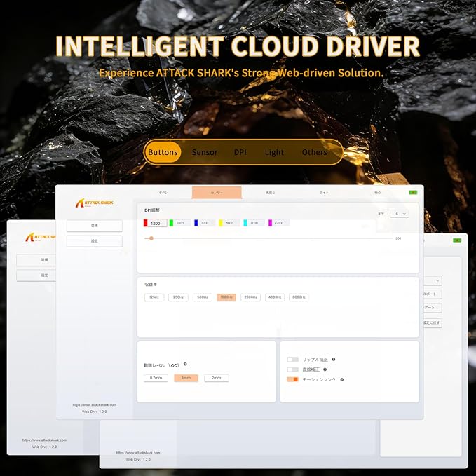Image resolution: width=476 pixels, height=476 pixels.
Task: Click the help icon next to モーションシンク
Action: pos(341,379)
